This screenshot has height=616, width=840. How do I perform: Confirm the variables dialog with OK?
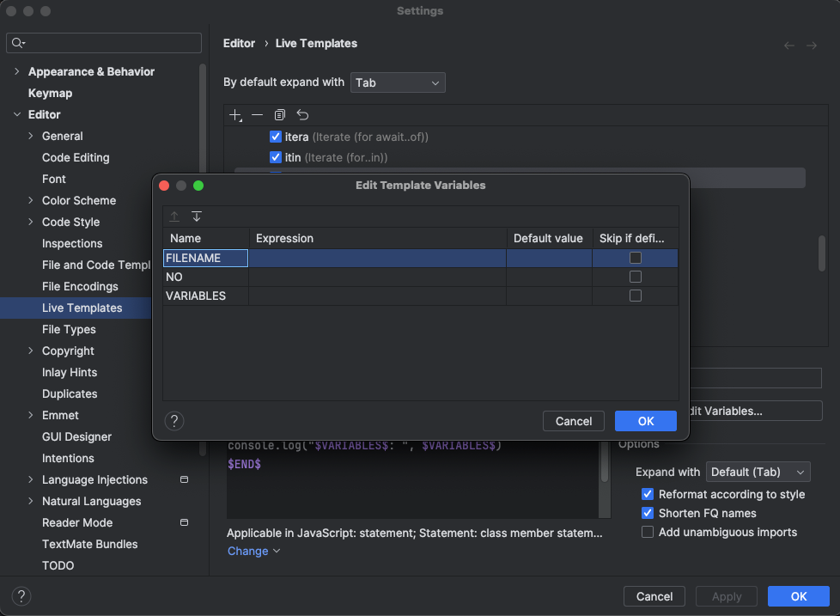coord(646,421)
